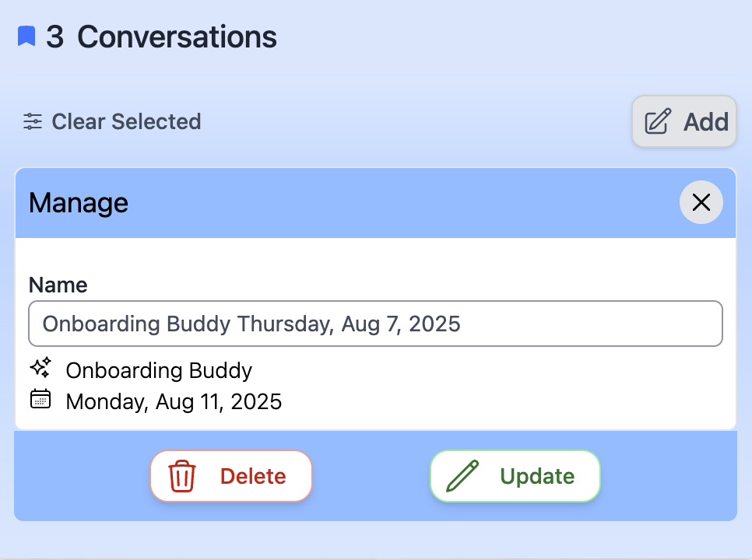The height and width of the screenshot is (560, 752).
Task: Click the Manage panel title
Action: pos(78,202)
